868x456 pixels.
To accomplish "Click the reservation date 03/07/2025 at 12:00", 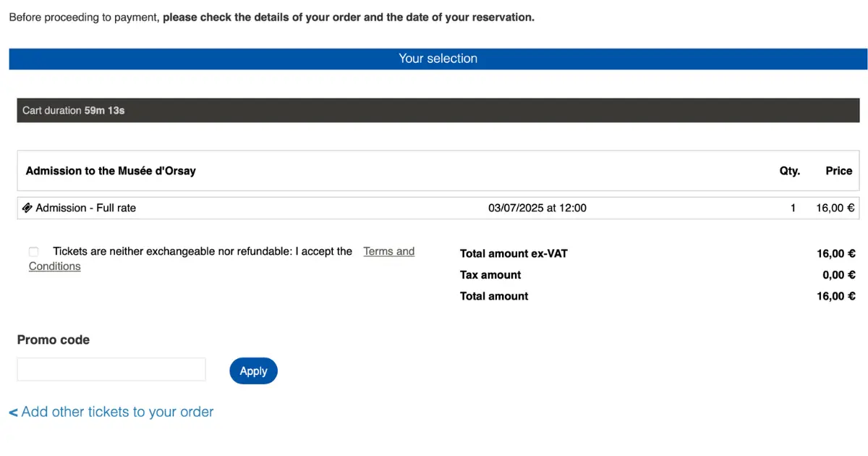I will [x=537, y=208].
